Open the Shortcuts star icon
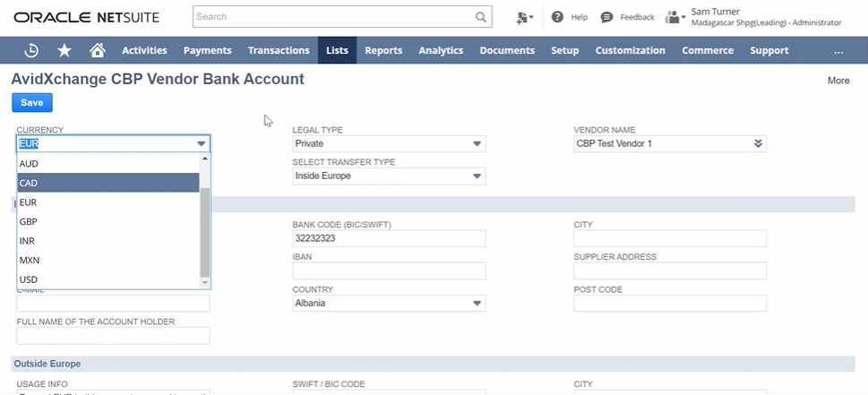868x395 pixels. (x=64, y=50)
